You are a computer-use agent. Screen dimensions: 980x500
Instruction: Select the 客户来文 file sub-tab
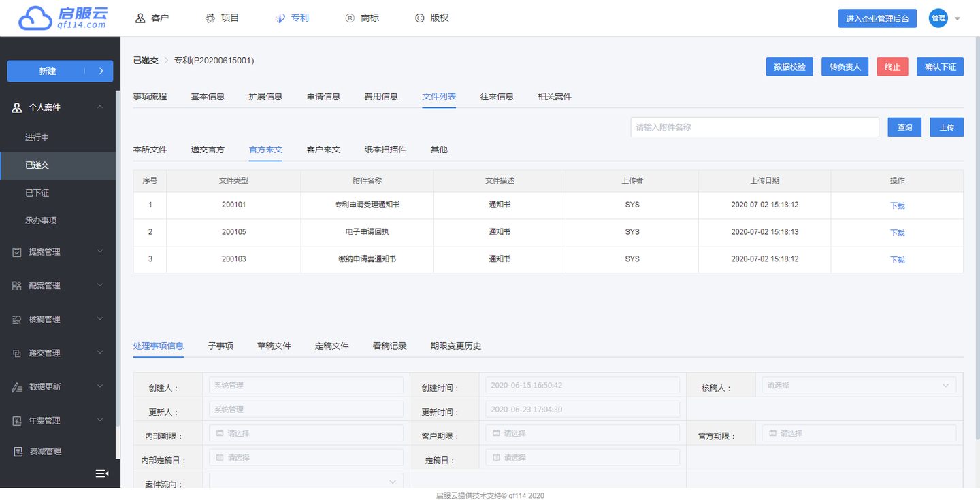click(323, 150)
